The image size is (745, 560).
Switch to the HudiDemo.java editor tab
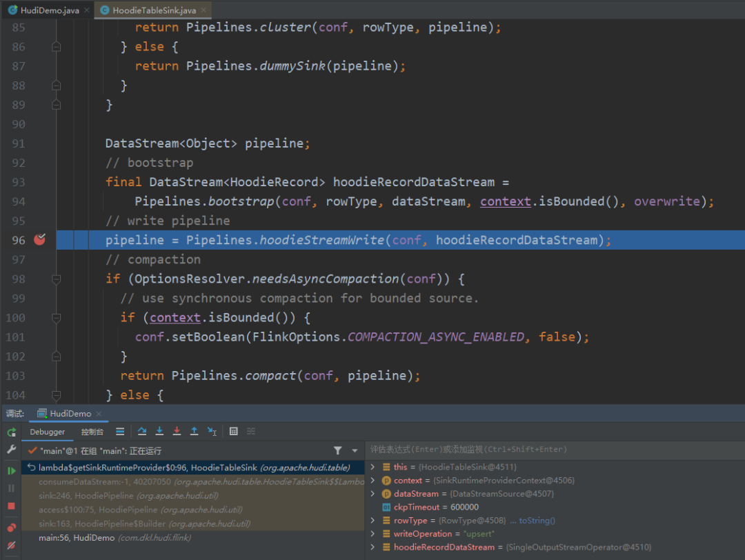pyautogui.click(x=48, y=10)
